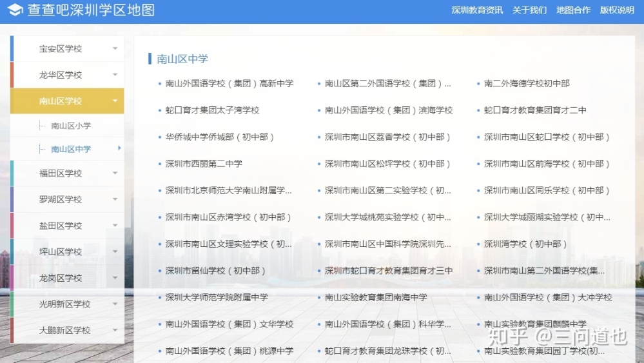This screenshot has width=644, height=363.
Task: Open 深圳湾学校（初中部） link
Action: [x=525, y=244]
